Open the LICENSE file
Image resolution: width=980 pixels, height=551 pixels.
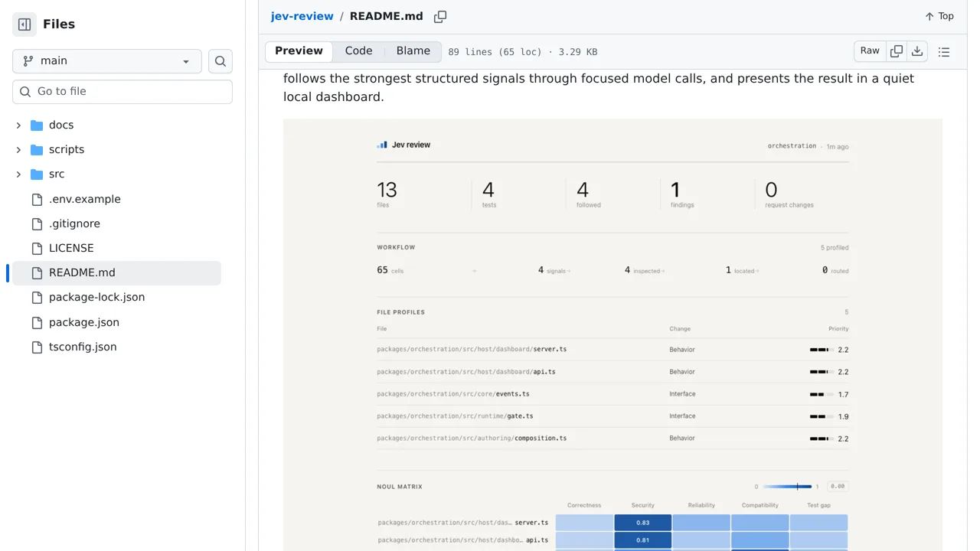click(x=71, y=248)
